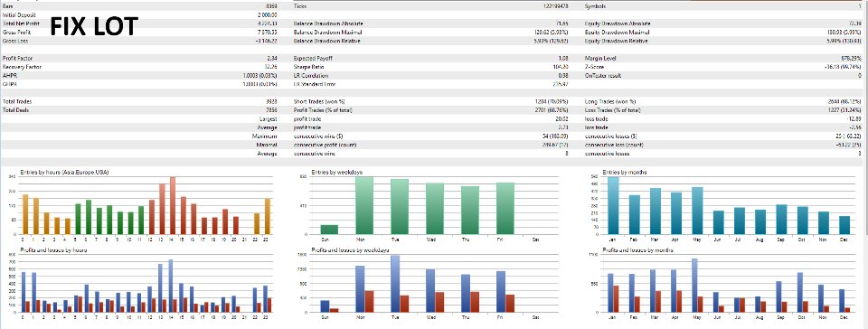Select the Total Deals value 7856

(272, 110)
